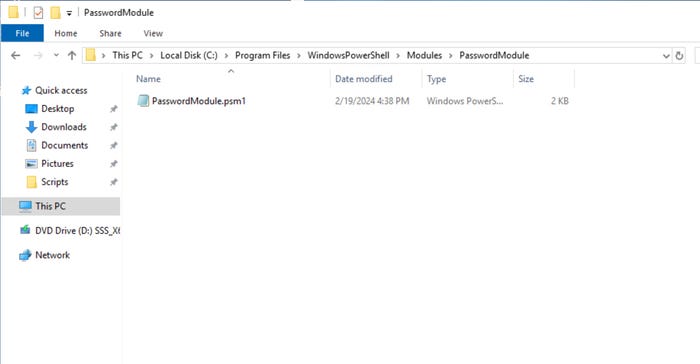Click the New Folder quick access icon
The image size is (700, 364).
[55, 13]
